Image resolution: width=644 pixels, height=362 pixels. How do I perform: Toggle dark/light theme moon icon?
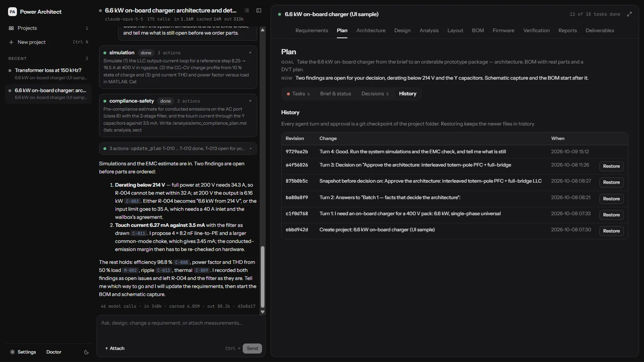86,352
